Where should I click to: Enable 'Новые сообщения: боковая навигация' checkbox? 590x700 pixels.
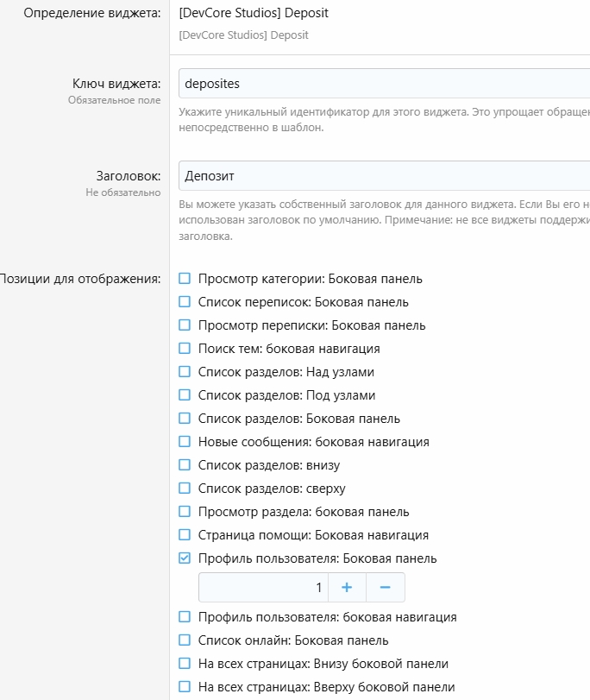click(x=185, y=442)
